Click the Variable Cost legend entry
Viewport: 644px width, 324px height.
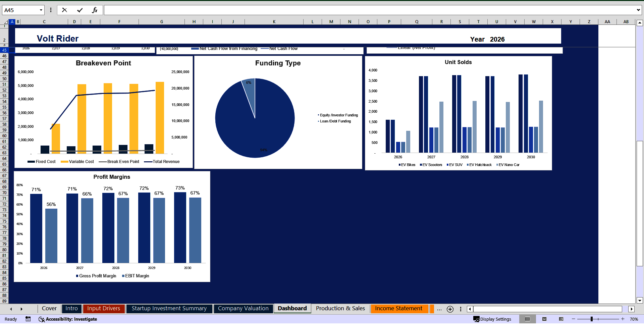77,162
